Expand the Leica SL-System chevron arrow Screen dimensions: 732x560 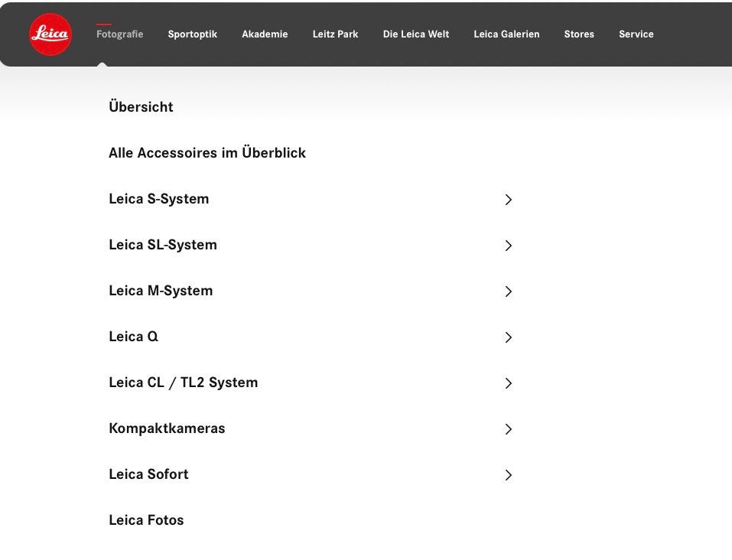pyautogui.click(x=508, y=246)
